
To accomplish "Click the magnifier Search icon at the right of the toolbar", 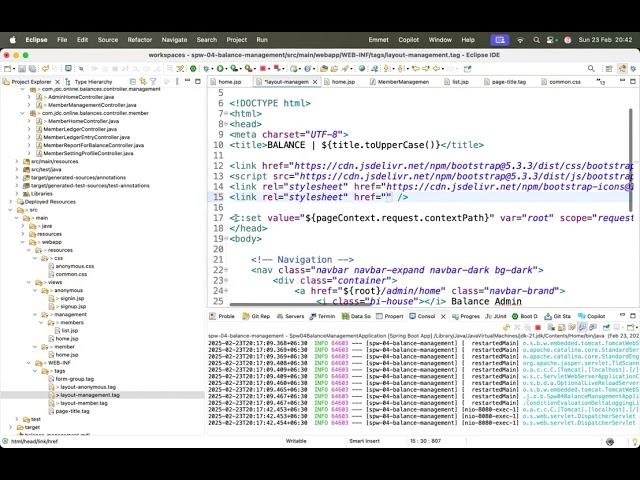I will [x=591, y=69].
